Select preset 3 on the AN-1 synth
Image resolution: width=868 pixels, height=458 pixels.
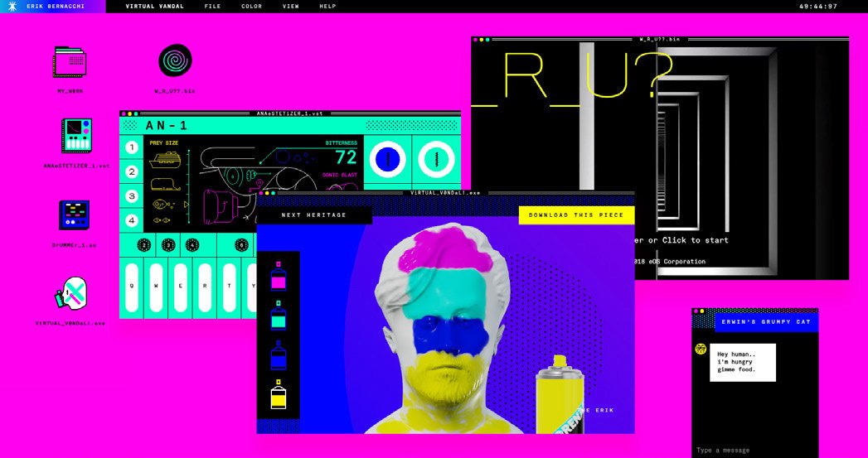point(131,197)
